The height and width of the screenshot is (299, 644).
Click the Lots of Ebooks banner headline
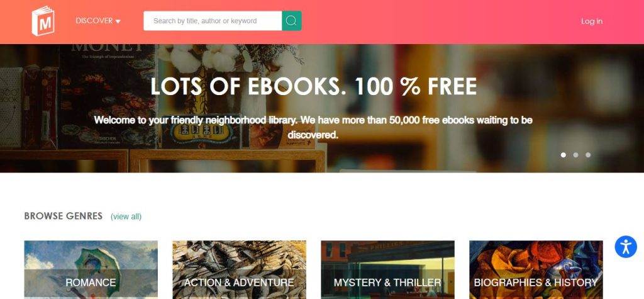(314, 86)
